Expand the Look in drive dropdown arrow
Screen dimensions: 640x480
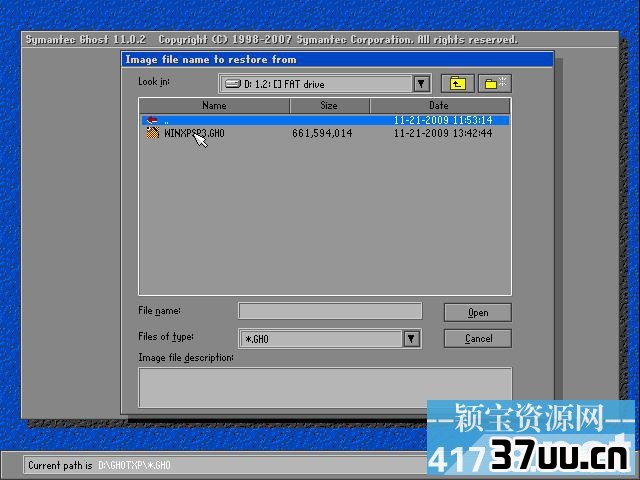point(421,84)
